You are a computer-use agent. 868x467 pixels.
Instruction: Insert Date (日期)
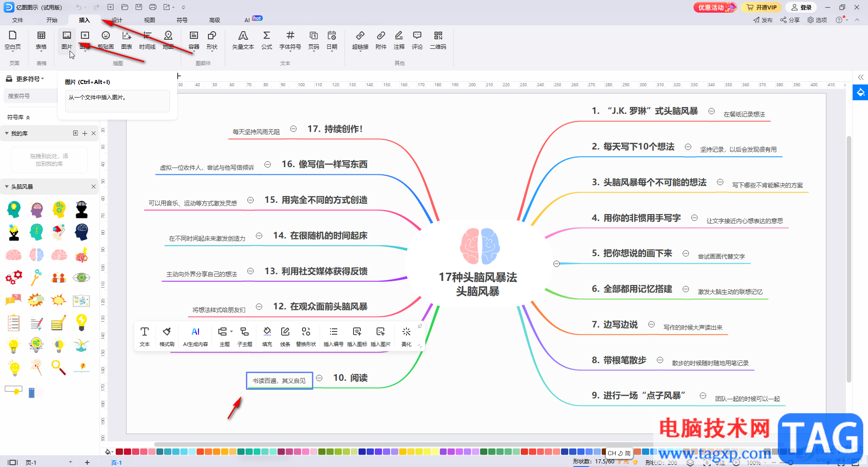332,40
